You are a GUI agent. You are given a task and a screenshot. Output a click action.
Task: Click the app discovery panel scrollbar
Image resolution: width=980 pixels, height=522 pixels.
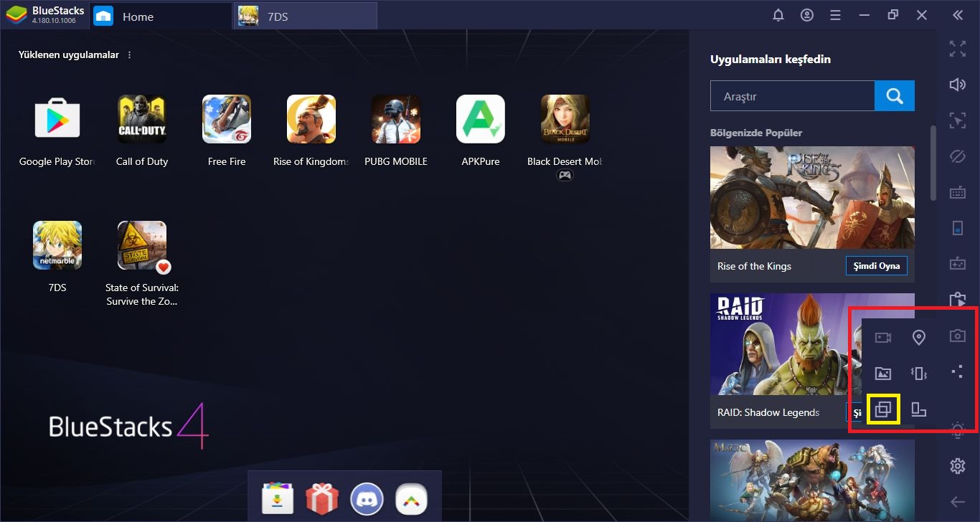(933, 163)
